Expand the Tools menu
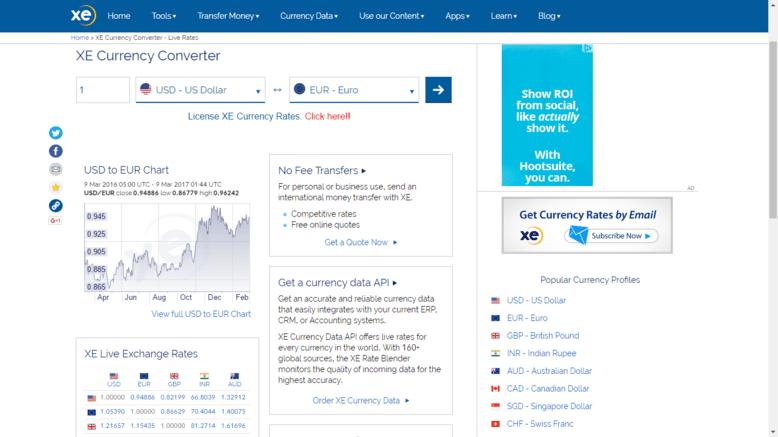Viewport: 778px width, 437px height. pyautogui.click(x=164, y=16)
